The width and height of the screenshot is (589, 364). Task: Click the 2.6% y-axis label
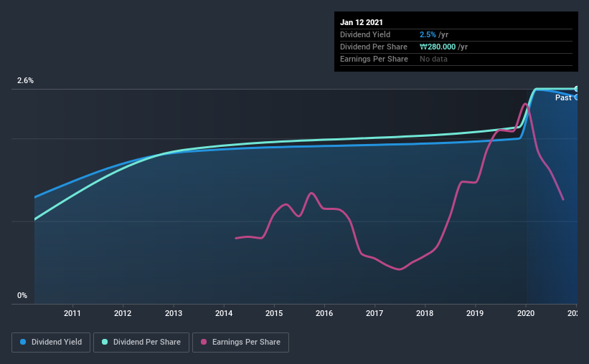pos(25,81)
